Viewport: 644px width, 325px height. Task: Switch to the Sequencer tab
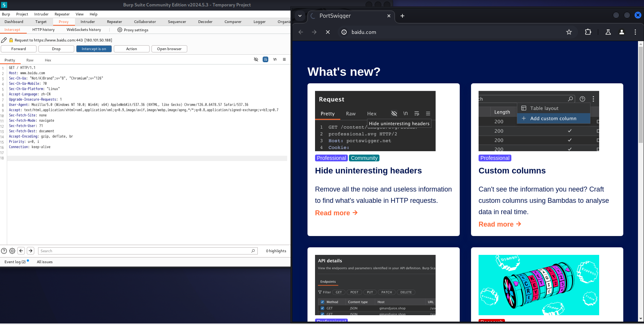[177, 22]
